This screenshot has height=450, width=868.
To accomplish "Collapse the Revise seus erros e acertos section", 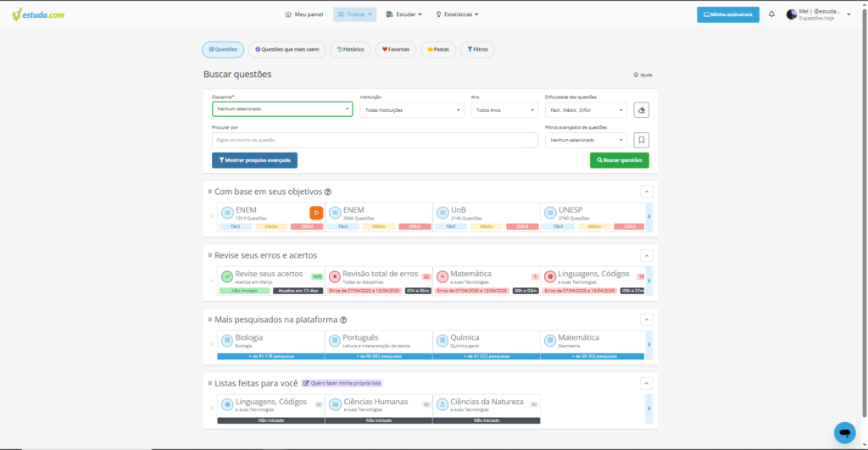I will pos(646,255).
